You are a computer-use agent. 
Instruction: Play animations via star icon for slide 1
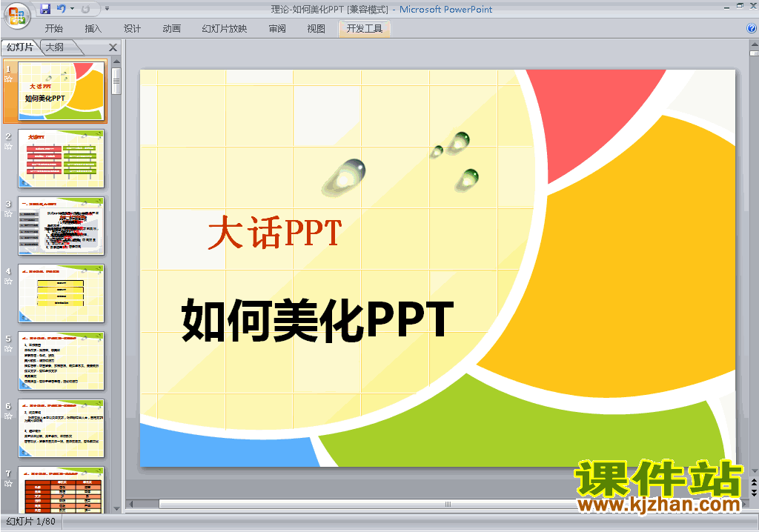(x=8, y=79)
